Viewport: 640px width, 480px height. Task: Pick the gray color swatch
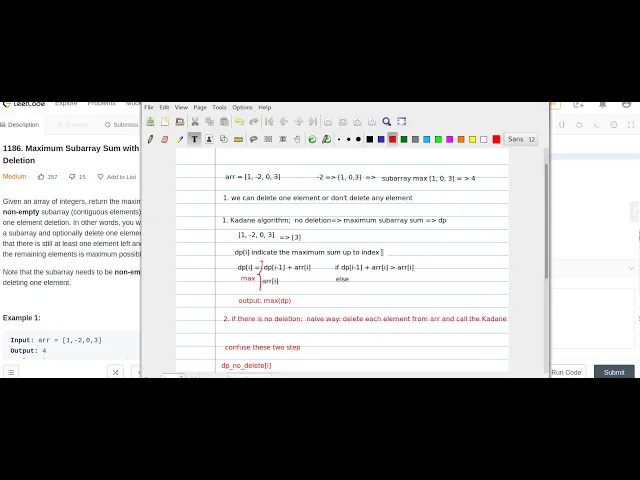(x=416, y=139)
